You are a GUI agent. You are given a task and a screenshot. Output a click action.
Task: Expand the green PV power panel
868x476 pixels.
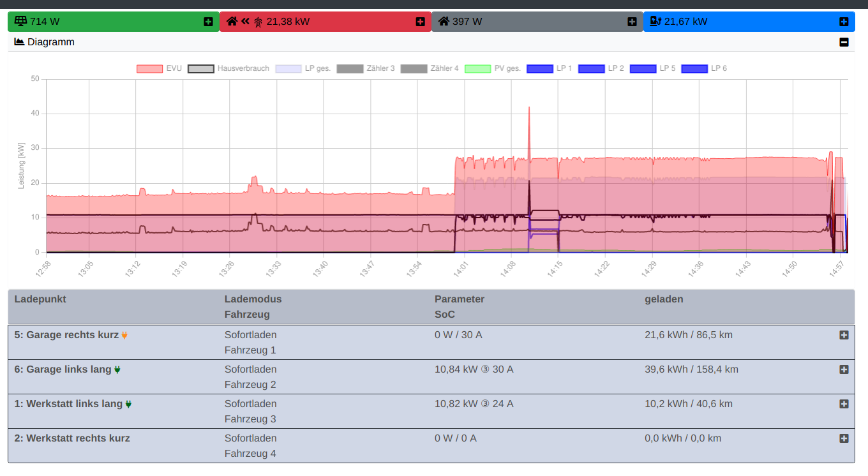208,22
